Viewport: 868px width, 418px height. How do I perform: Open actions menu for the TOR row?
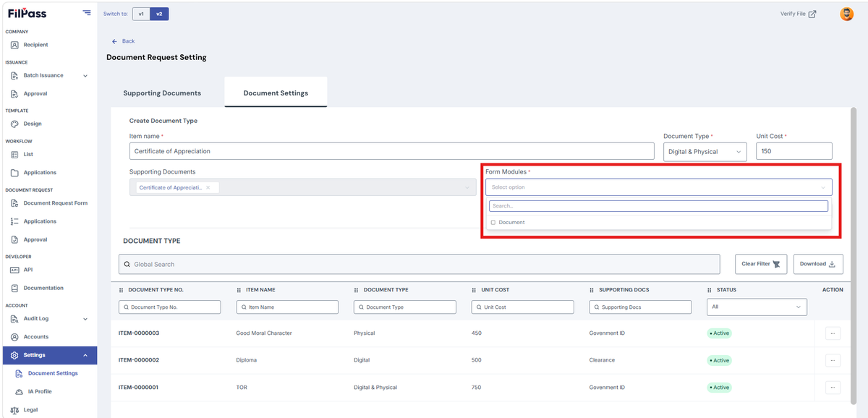click(x=833, y=388)
